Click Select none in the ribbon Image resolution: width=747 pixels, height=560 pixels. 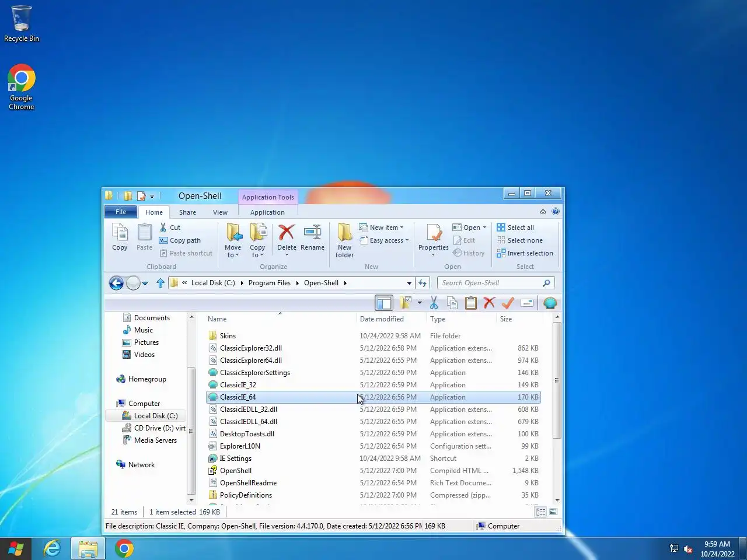[x=519, y=240]
